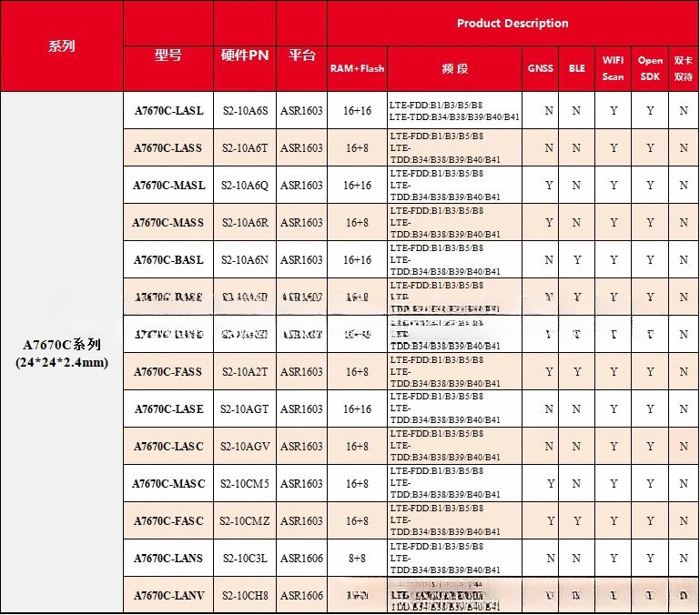Select BLE value Y in A7670C-FASC row
The height and width of the screenshot is (615, 700).
click(x=577, y=520)
